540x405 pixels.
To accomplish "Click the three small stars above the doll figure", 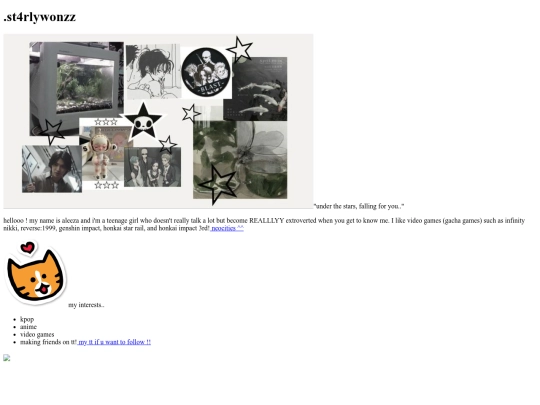I will pos(106,122).
